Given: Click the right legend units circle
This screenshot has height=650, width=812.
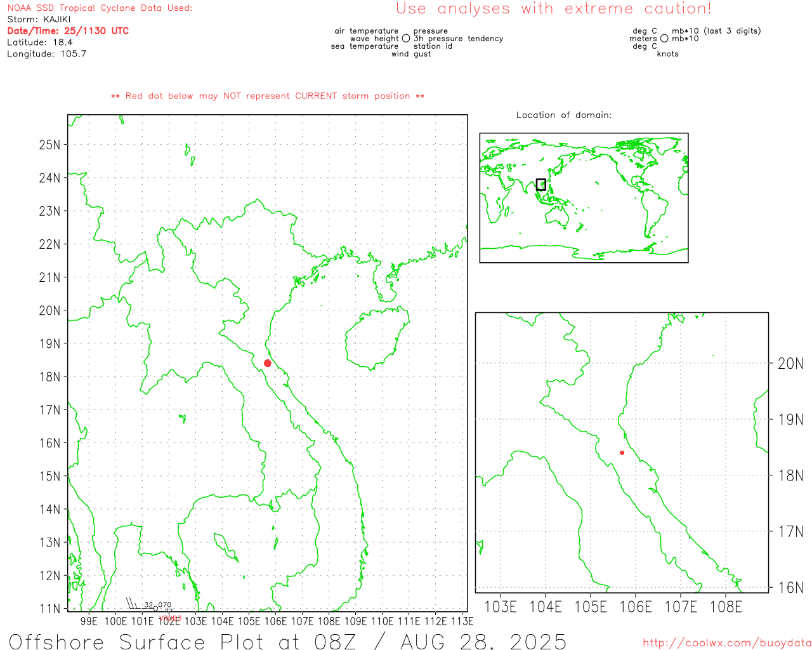Looking at the screenshot, I should click(x=664, y=39).
